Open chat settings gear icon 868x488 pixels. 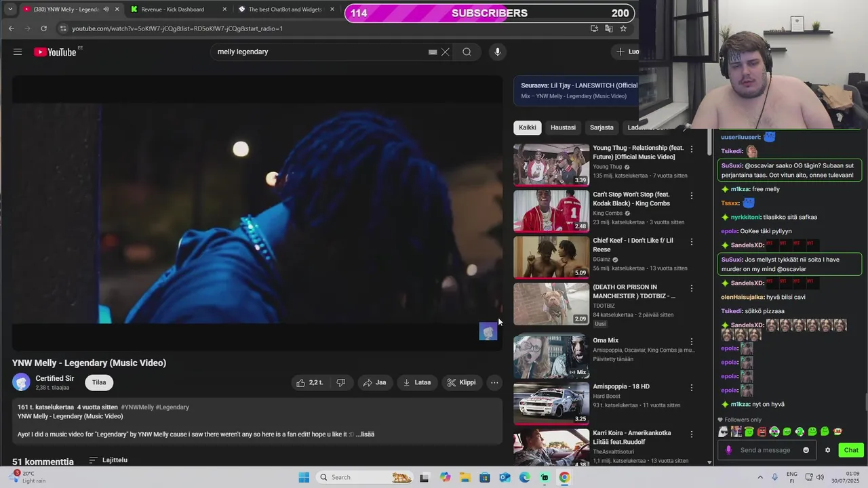tap(827, 450)
